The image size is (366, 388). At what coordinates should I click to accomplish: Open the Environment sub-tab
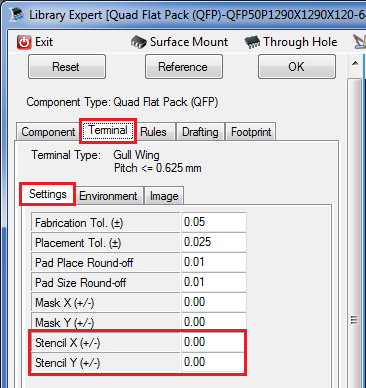pos(108,196)
